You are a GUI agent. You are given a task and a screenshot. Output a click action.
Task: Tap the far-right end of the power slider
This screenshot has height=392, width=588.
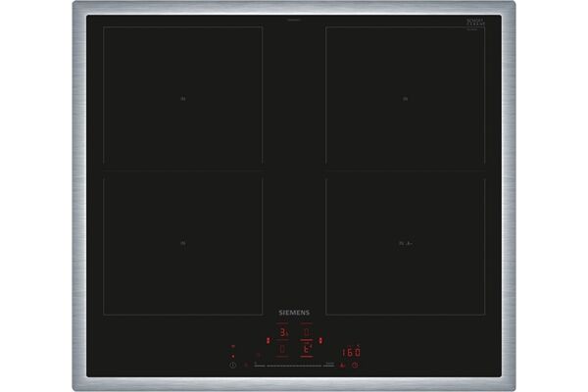tap(332, 365)
